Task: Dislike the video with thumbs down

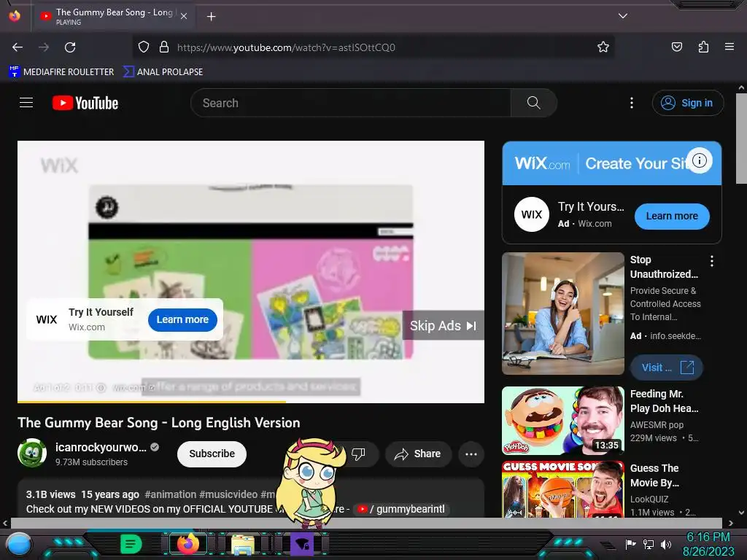Action: [x=358, y=454]
